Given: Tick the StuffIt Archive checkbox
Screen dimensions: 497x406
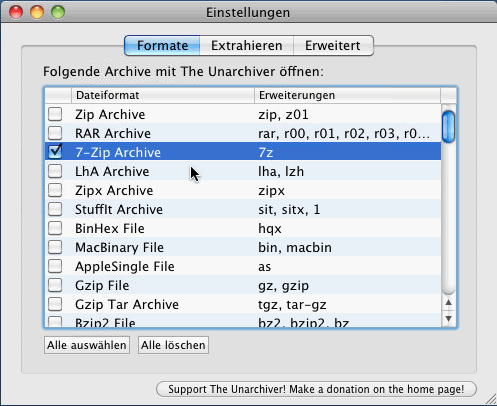Looking at the screenshot, I should click(x=55, y=209).
